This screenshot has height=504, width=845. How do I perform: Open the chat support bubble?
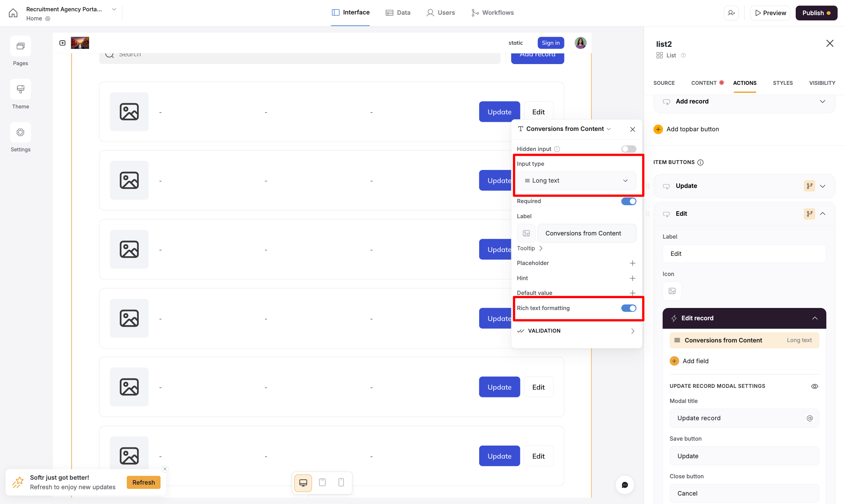(x=625, y=485)
